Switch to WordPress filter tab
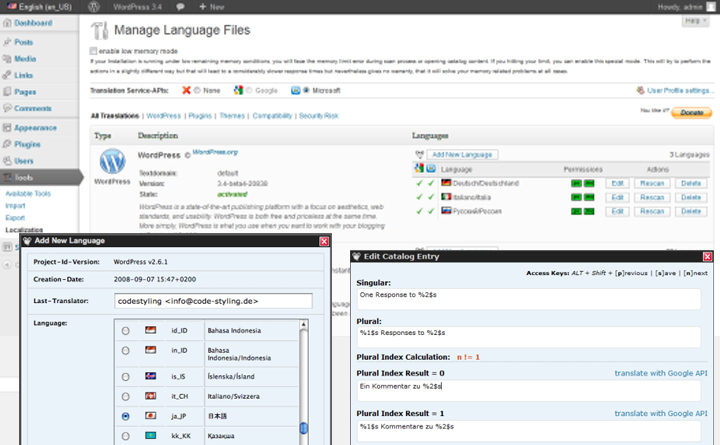720x445 pixels. [163, 116]
